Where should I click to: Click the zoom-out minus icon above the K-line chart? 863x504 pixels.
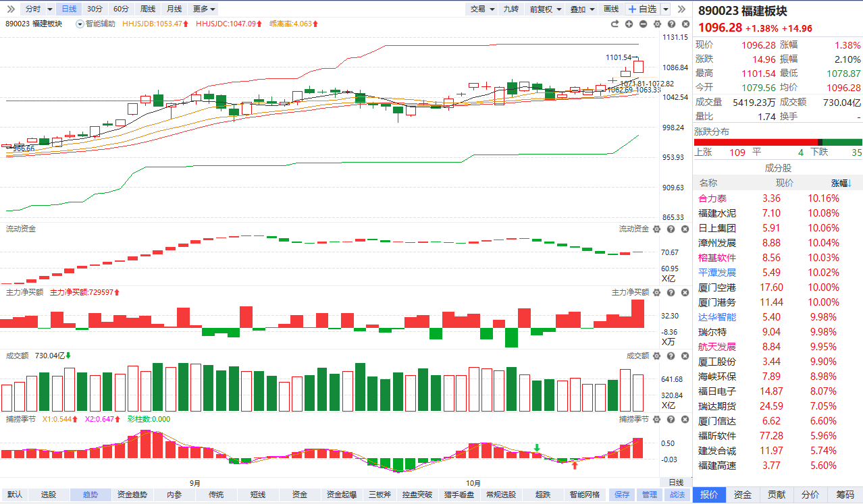(643, 24)
